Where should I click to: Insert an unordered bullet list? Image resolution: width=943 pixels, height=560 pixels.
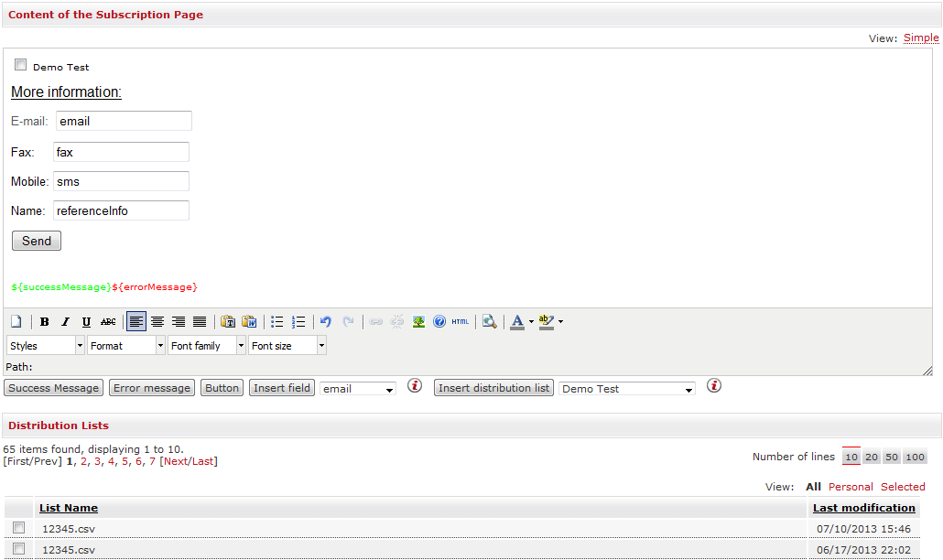[x=277, y=322]
